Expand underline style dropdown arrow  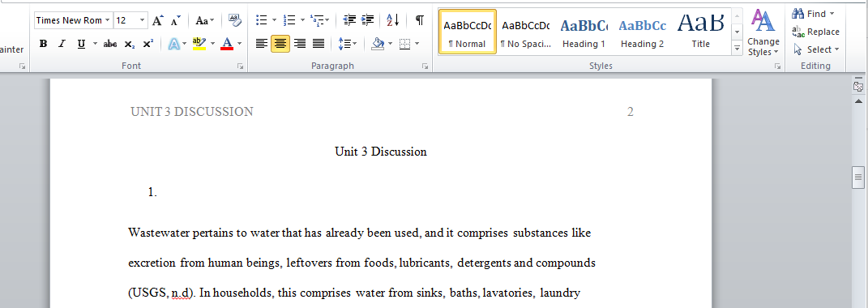click(95, 44)
